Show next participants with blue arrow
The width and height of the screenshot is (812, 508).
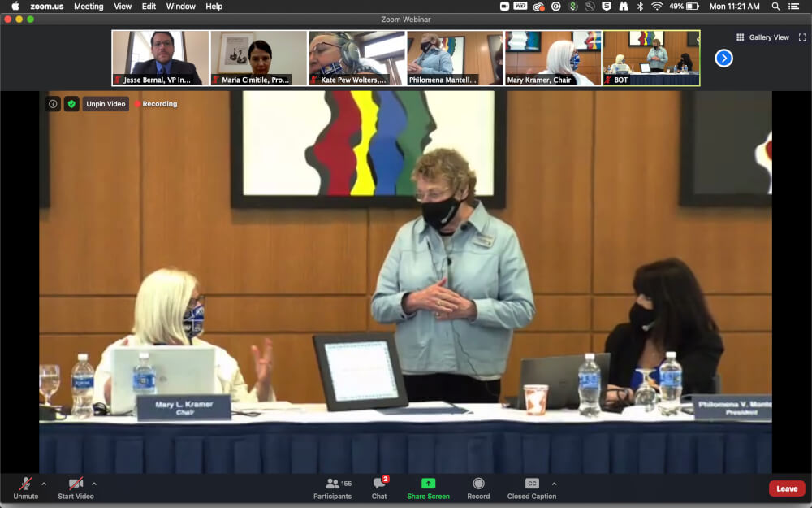[723, 59]
